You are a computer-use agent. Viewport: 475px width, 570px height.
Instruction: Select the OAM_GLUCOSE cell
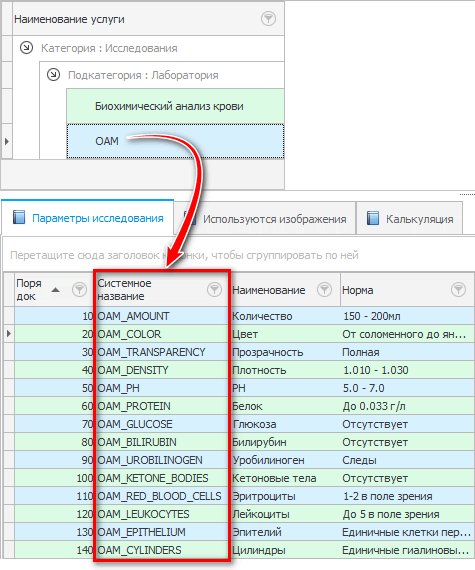point(162,424)
